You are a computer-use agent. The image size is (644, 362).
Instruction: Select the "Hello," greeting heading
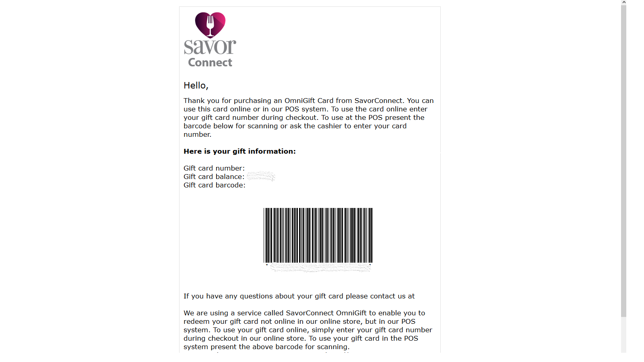(196, 85)
